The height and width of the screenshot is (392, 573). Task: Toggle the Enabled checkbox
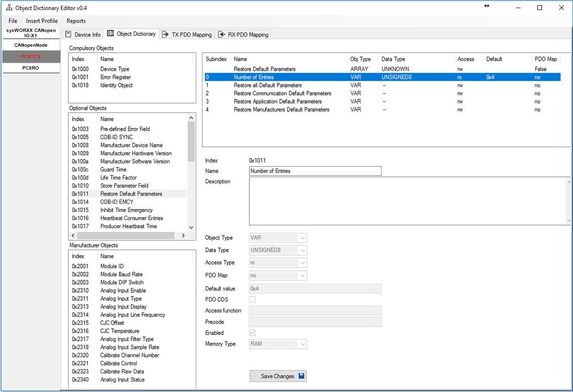[251, 333]
